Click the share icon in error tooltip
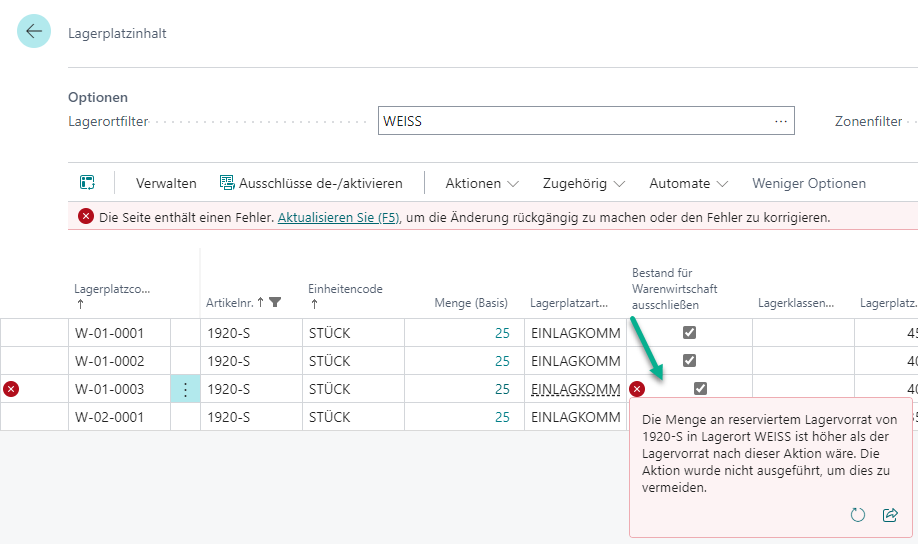Screen dimensions: 918x544 pos(890,515)
